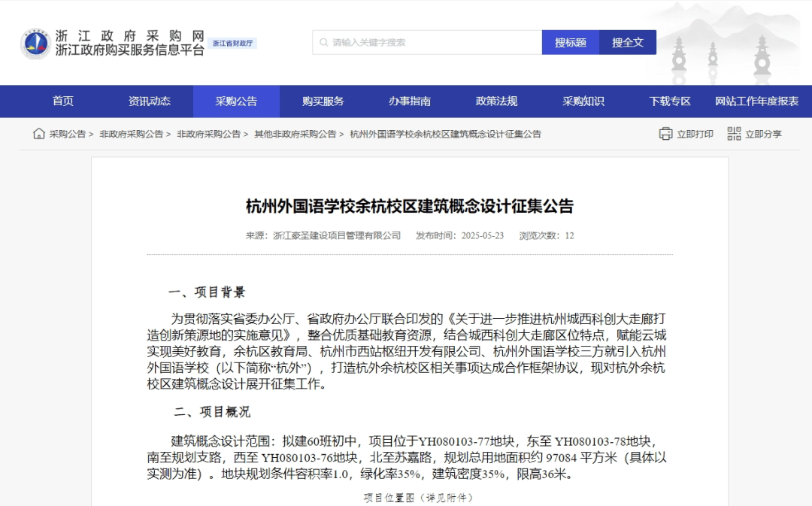Open the 采购公告 nav tab
This screenshot has width=812, height=506.
click(236, 101)
